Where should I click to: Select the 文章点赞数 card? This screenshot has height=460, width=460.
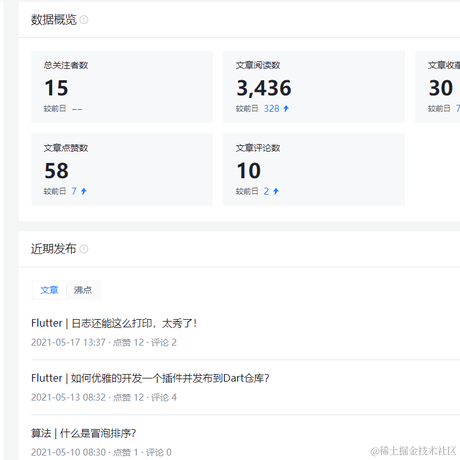click(122, 169)
